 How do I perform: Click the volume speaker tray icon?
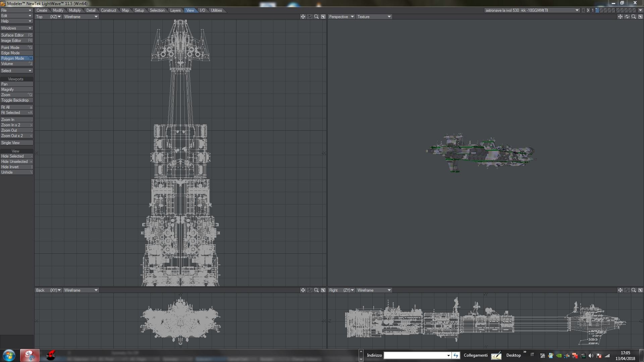click(x=591, y=356)
